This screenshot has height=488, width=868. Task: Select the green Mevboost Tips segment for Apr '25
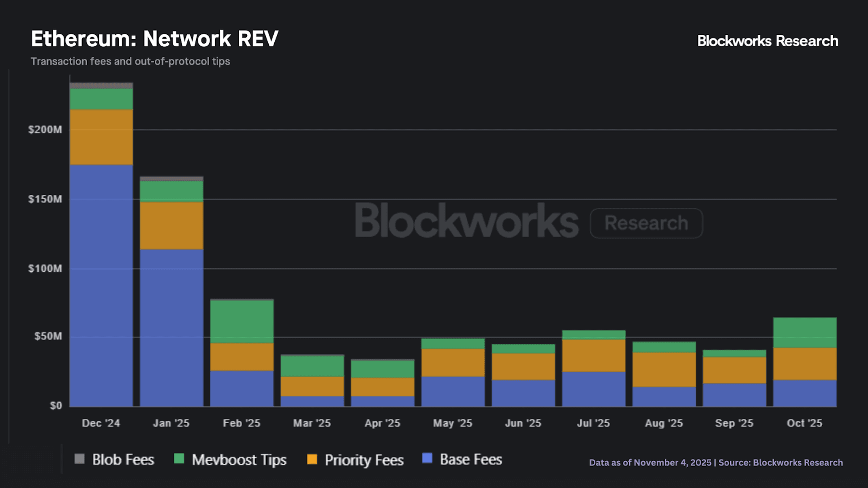coord(383,369)
